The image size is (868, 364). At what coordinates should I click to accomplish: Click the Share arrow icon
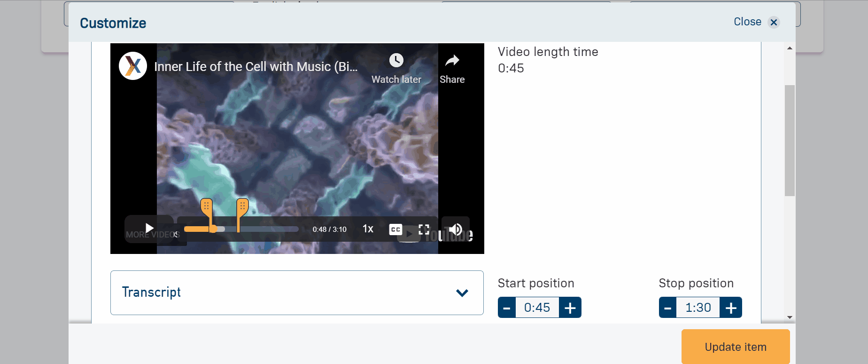[x=452, y=60]
